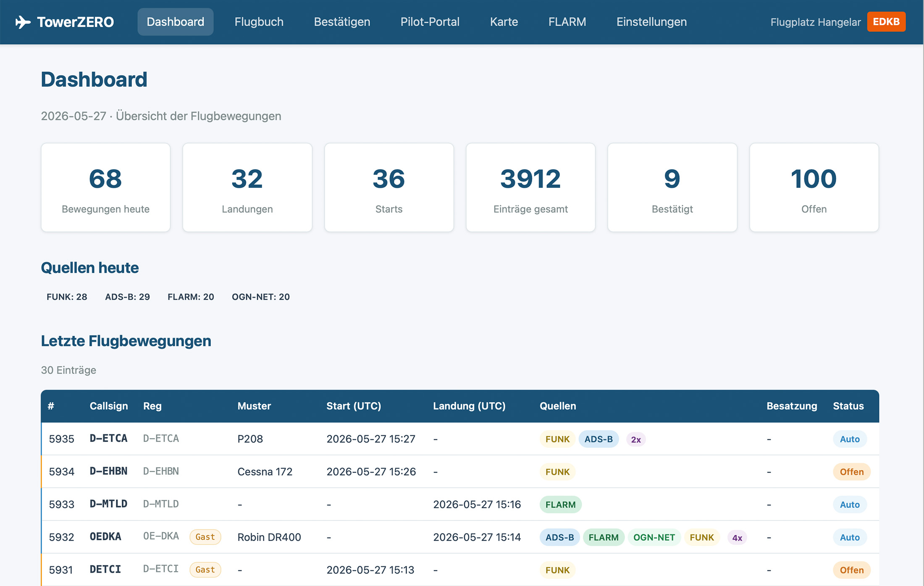This screenshot has width=924, height=586.
Task: Click the Muster column header
Action: [254, 406]
